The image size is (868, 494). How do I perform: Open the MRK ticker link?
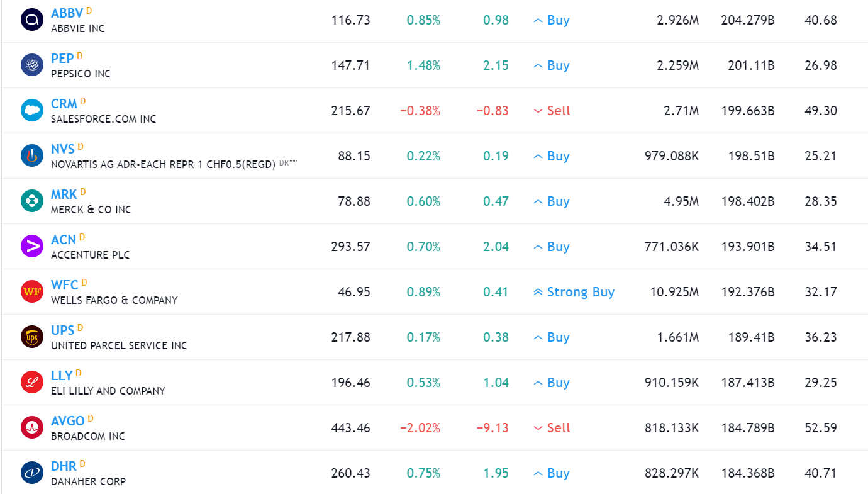point(64,194)
